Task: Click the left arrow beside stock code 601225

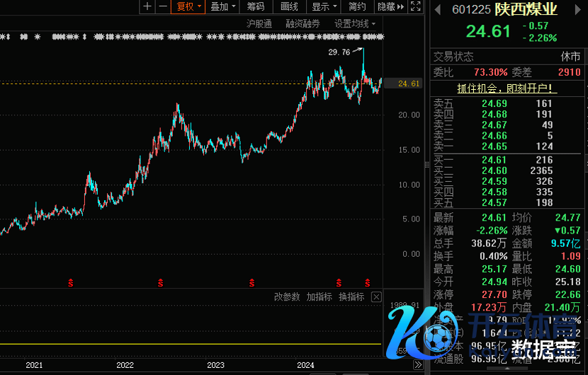Action: (x=437, y=9)
